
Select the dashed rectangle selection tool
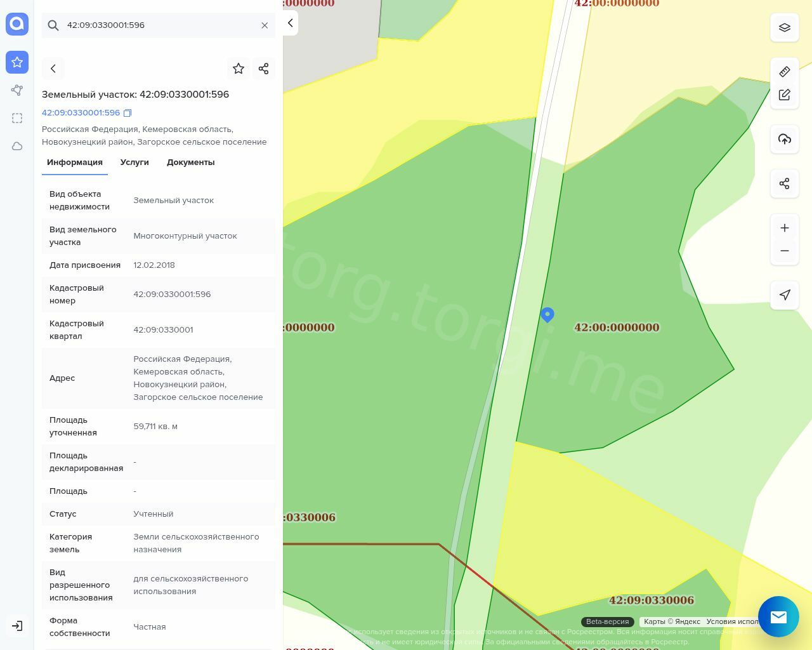[17, 118]
